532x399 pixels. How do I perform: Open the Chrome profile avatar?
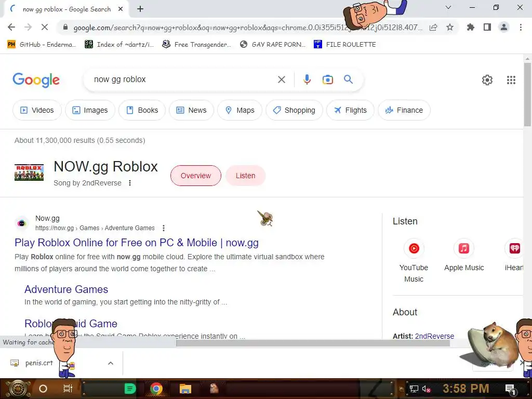point(504,28)
